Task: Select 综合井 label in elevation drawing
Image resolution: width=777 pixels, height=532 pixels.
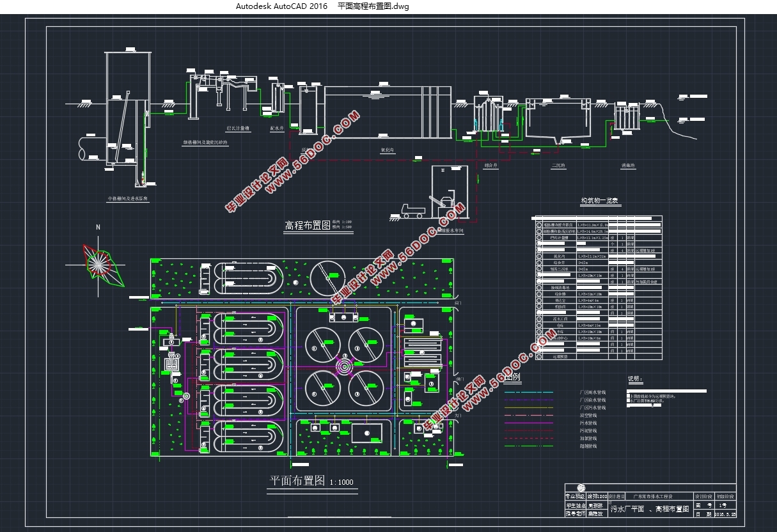Action: click(x=491, y=165)
